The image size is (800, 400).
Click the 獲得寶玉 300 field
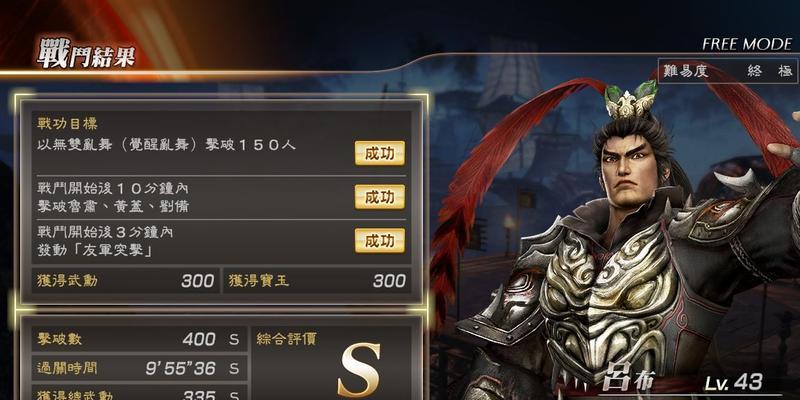click(317, 281)
